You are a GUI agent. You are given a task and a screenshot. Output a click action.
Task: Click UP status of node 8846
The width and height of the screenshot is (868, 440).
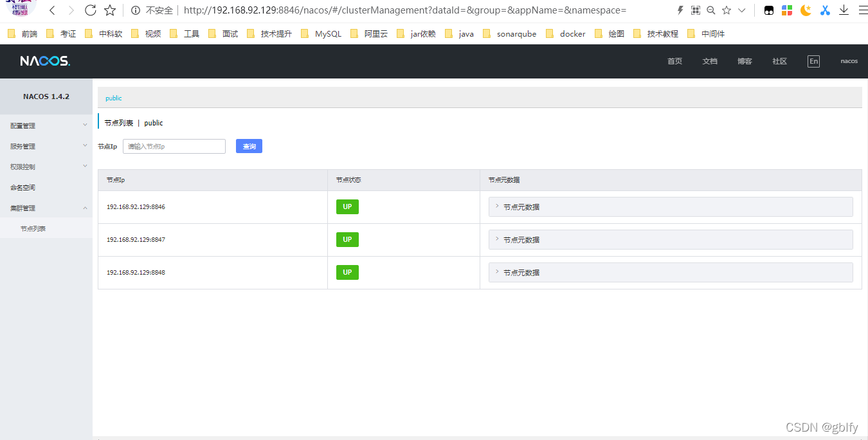point(347,206)
